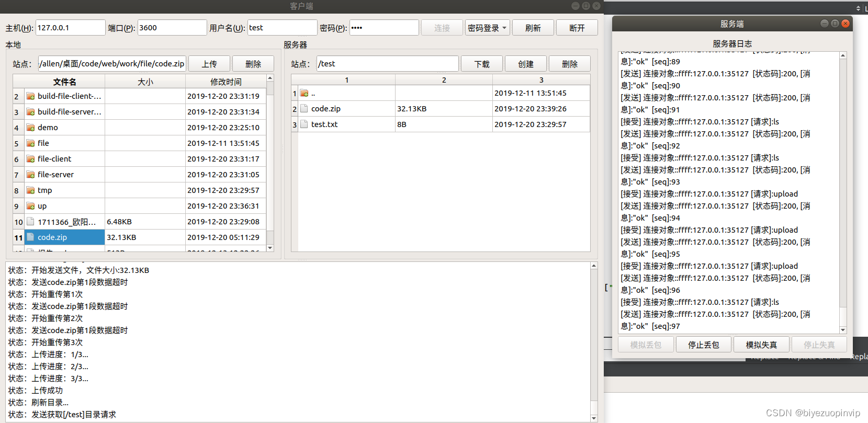Click server code.zip file icon
The height and width of the screenshot is (423, 868).
304,109
